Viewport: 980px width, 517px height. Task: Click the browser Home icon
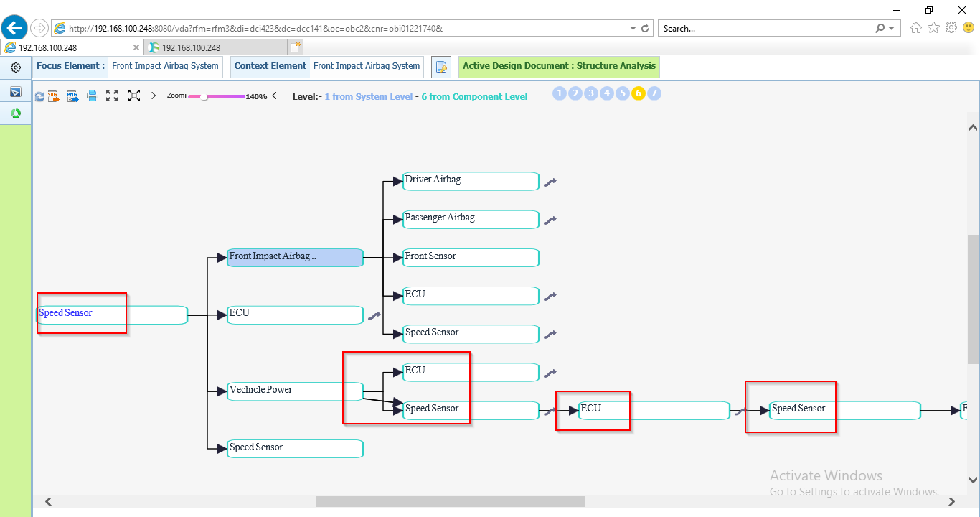916,28
